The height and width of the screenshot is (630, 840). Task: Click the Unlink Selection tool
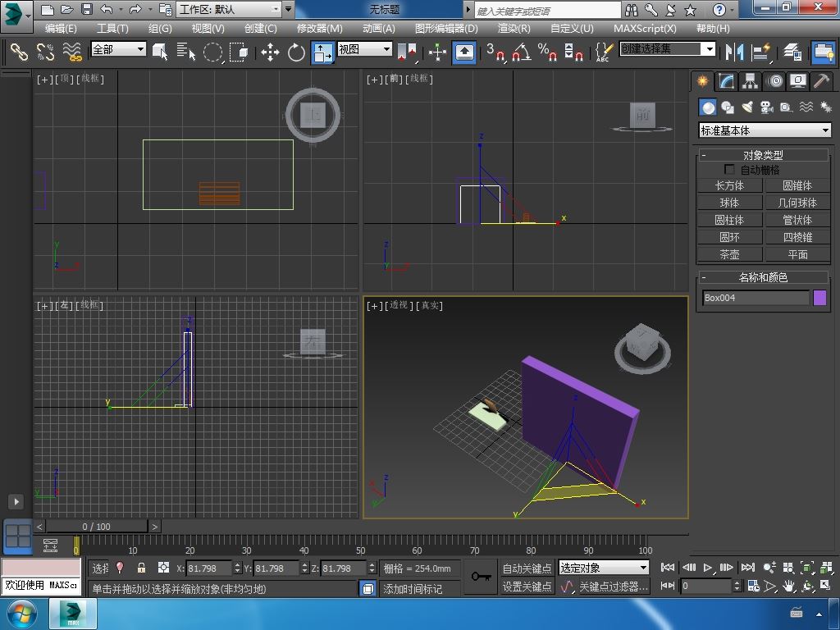click(46, 52)
